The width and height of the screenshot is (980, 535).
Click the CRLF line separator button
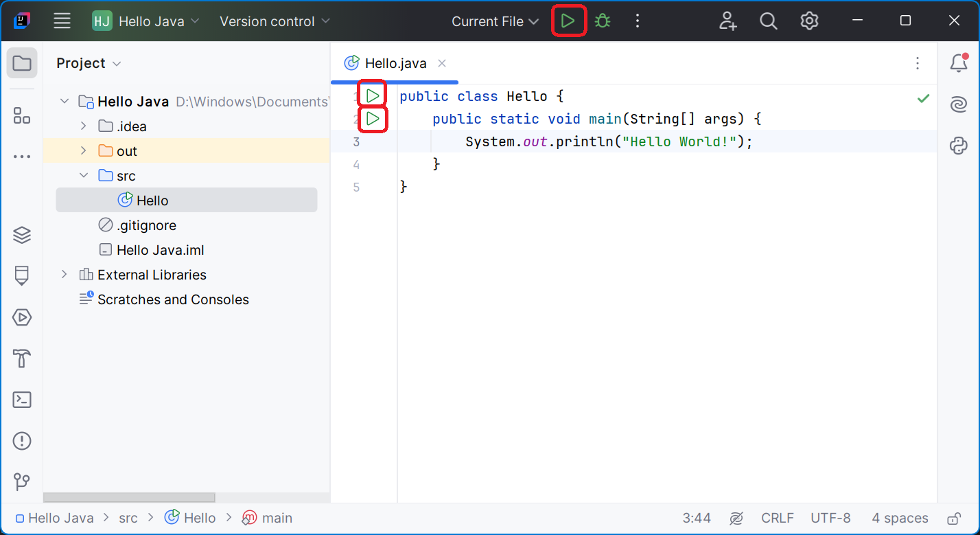pos(777,519)
